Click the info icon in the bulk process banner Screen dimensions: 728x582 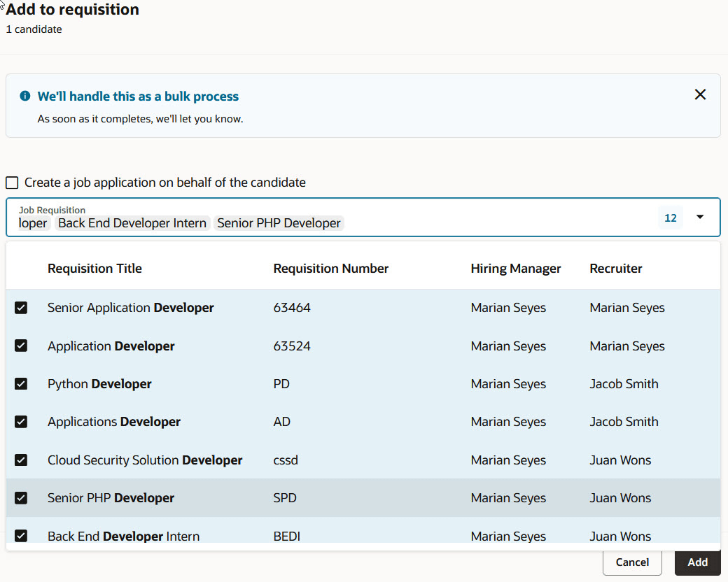coord(26,96)
